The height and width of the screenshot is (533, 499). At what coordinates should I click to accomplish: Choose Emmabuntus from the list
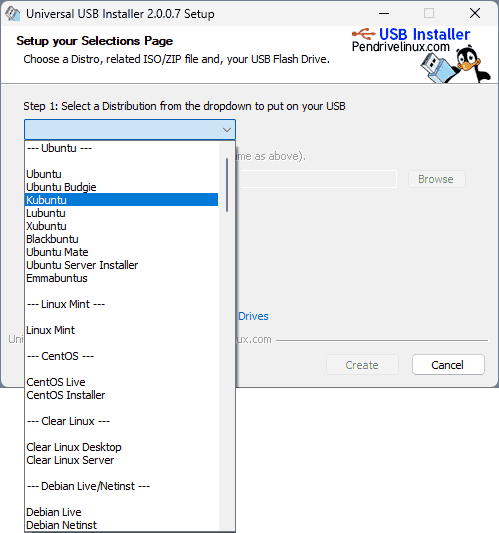121,278
